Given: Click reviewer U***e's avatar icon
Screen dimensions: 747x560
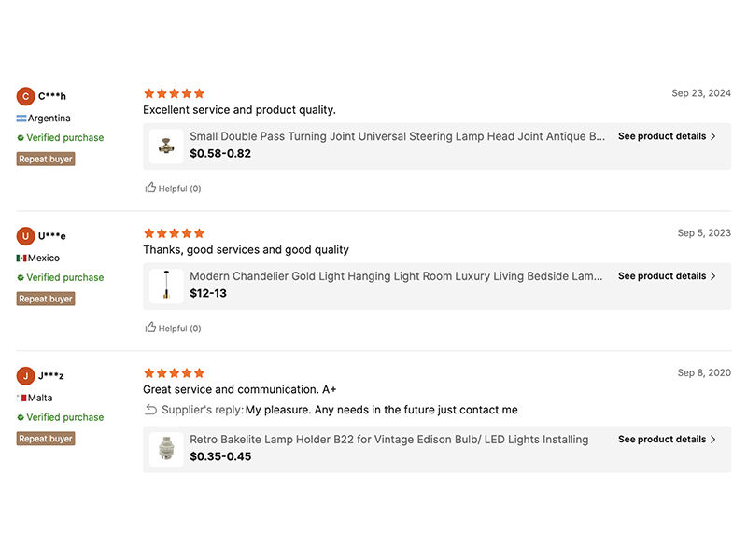Looking at the screenshot, I should point(25,236).
